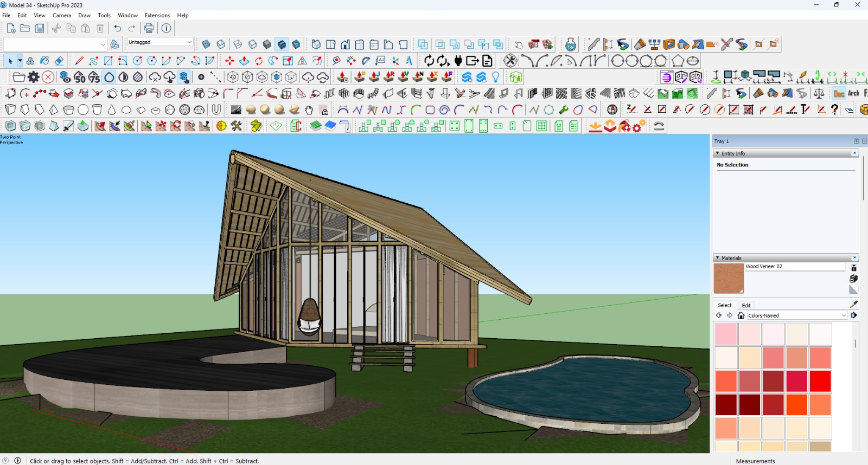
Task: Open the Extensions menu
Action: point(157,15)
